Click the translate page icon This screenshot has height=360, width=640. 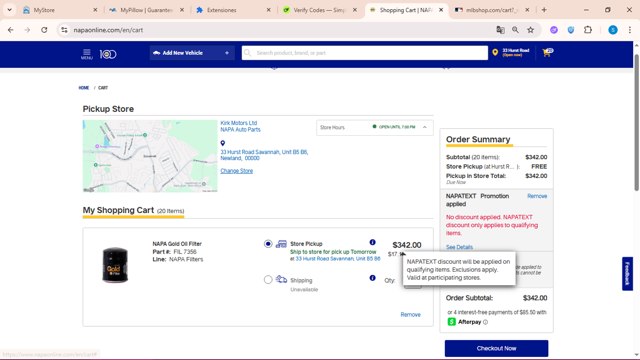click(500, 30)
